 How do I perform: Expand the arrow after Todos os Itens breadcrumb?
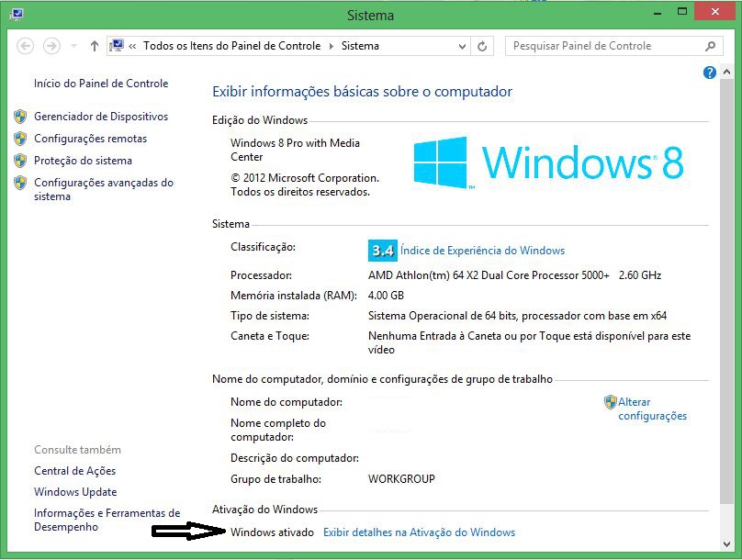pos(332,46)
